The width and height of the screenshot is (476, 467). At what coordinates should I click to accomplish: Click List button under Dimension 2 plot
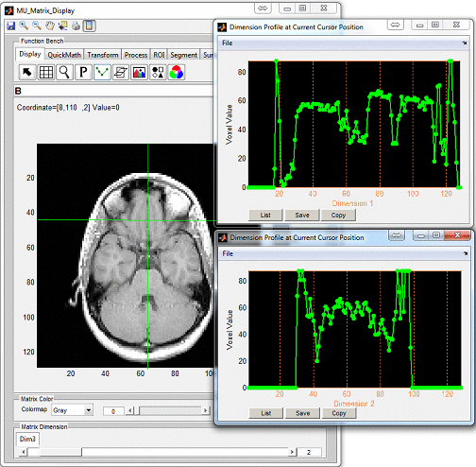266,413
